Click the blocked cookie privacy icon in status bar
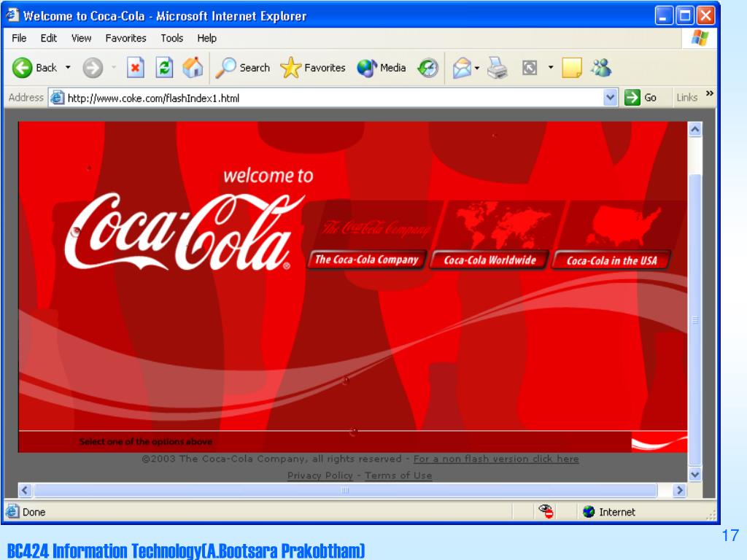Image resolution: width=747 pixels, height=560 pixels. tap(546, 511)
